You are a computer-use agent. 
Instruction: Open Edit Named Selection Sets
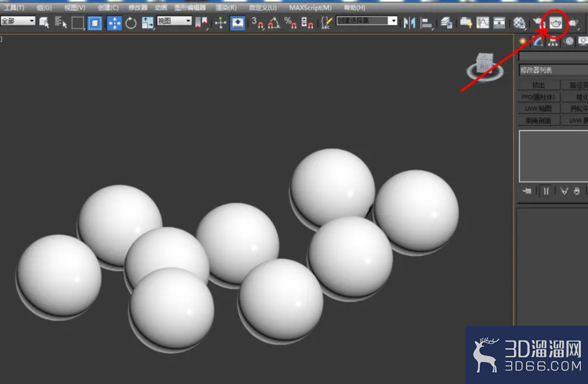pyautogui.click(x=326, y=23)
